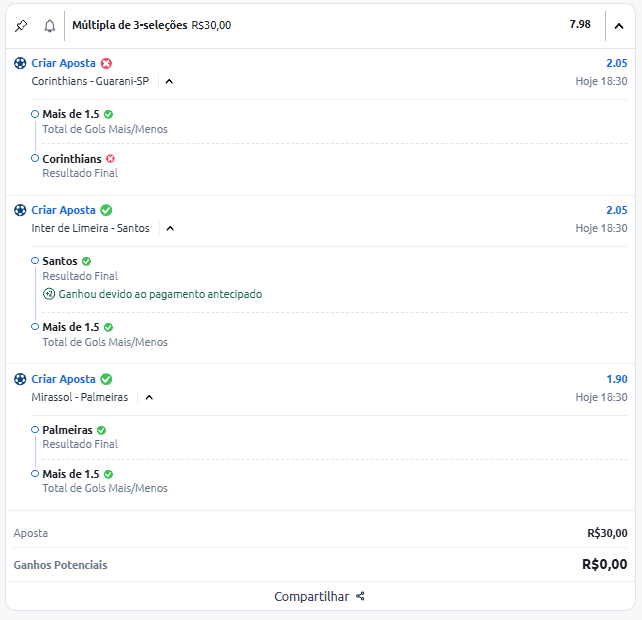Click green check next to Mais de 1.5 under Santos match

click(109, 327)
